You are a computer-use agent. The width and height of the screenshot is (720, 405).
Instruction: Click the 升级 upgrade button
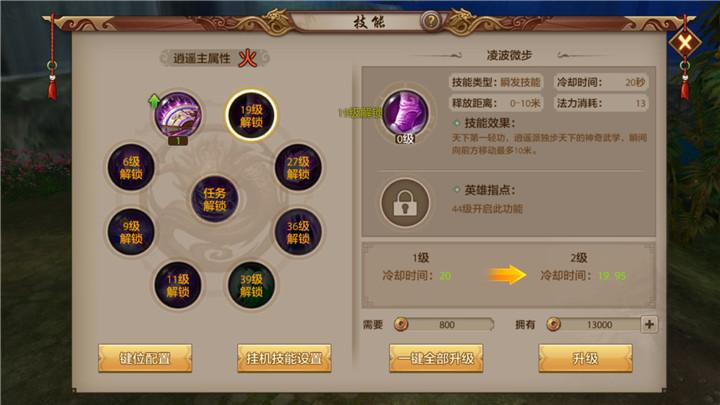pos(585,358)
